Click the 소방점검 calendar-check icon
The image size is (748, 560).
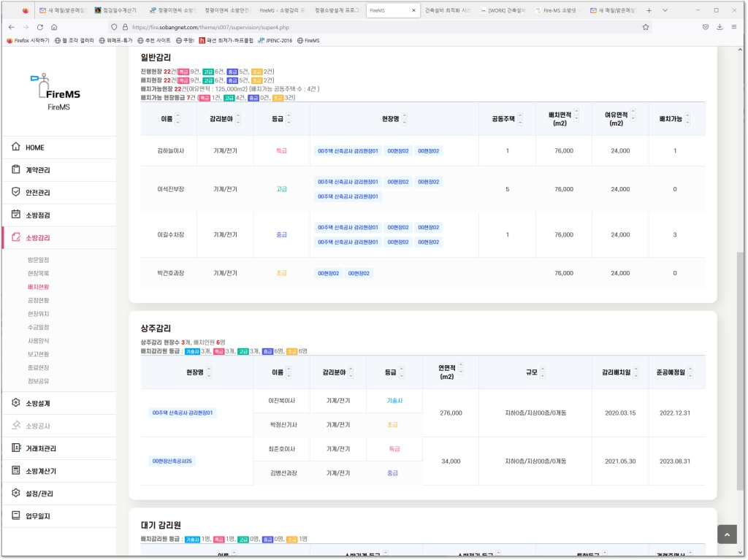point(16,215)
